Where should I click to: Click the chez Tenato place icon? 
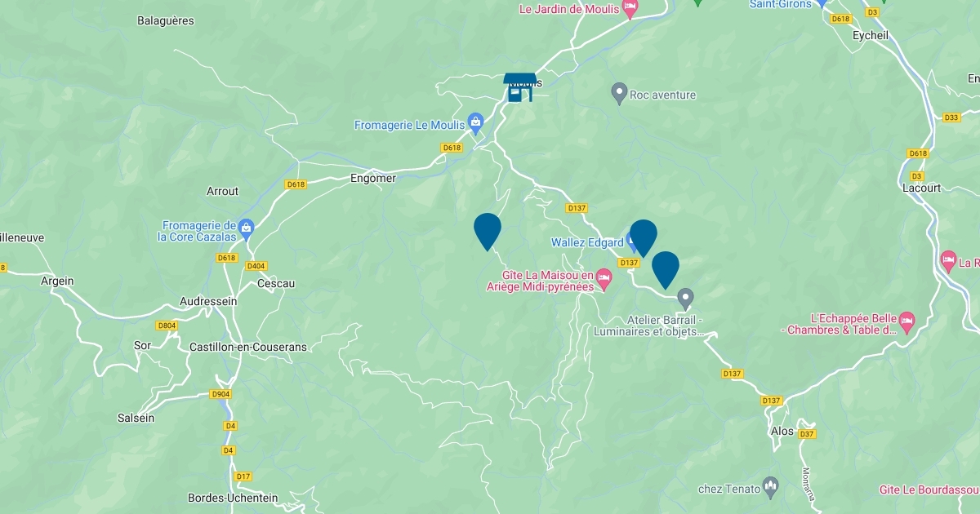click(771, 487)
